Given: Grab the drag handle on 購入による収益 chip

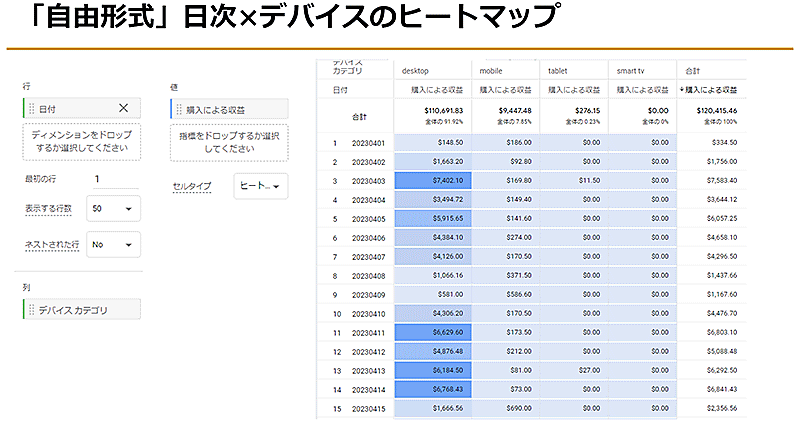Looking at the screenshot, I should coord(180,109).
